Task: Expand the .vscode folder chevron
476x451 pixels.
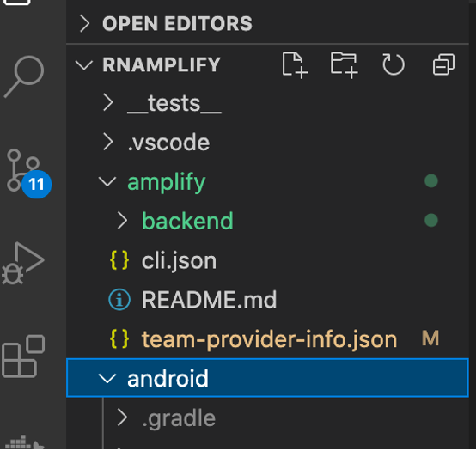Action: pyautogui.click(x=108, y=142)
